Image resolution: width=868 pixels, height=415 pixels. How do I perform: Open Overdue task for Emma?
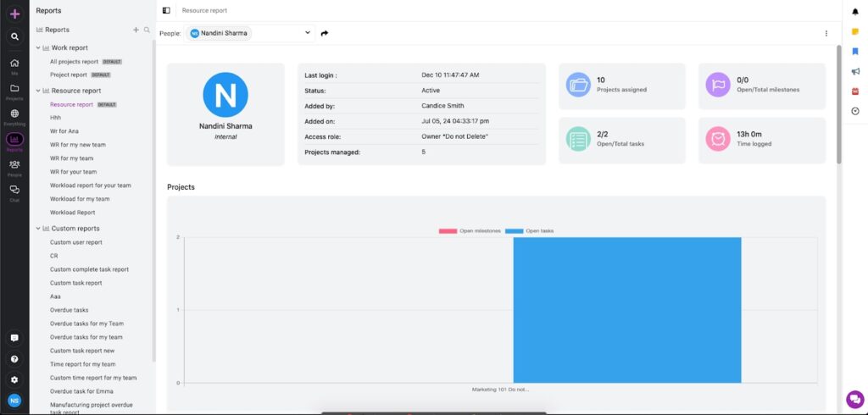(81, 391)
